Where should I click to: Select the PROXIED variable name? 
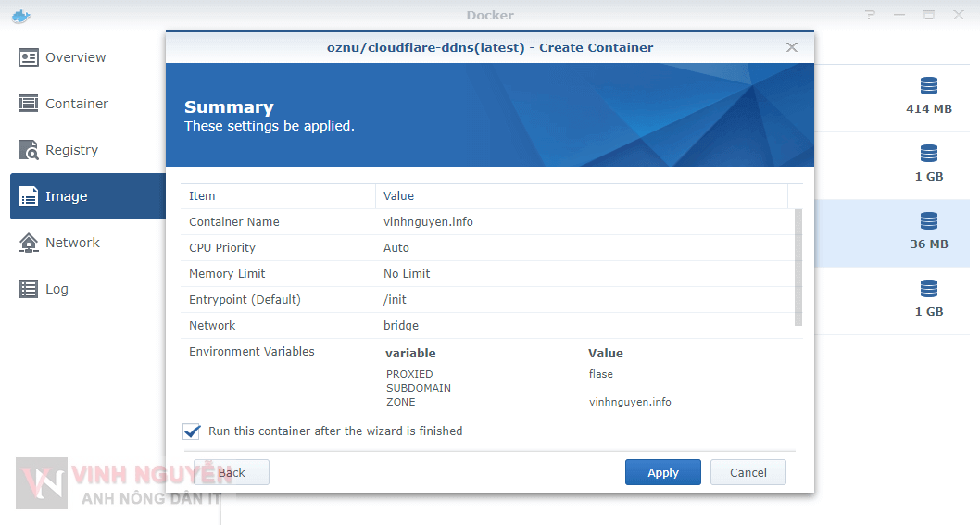(409, 374)
